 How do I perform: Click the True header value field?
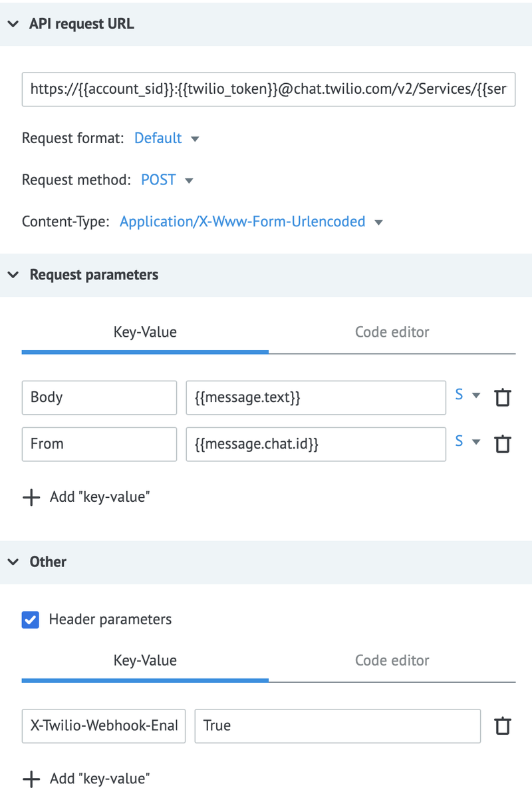pos(338,725)
